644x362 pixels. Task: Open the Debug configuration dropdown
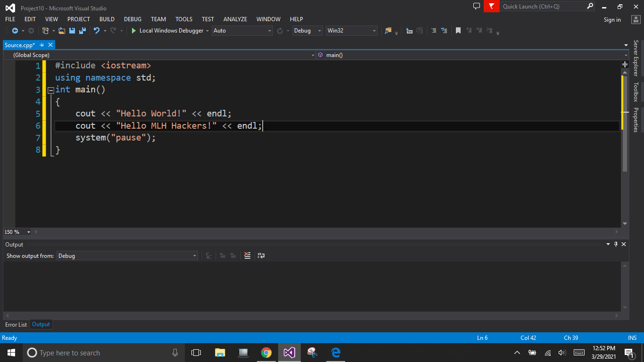coord(307,31)
